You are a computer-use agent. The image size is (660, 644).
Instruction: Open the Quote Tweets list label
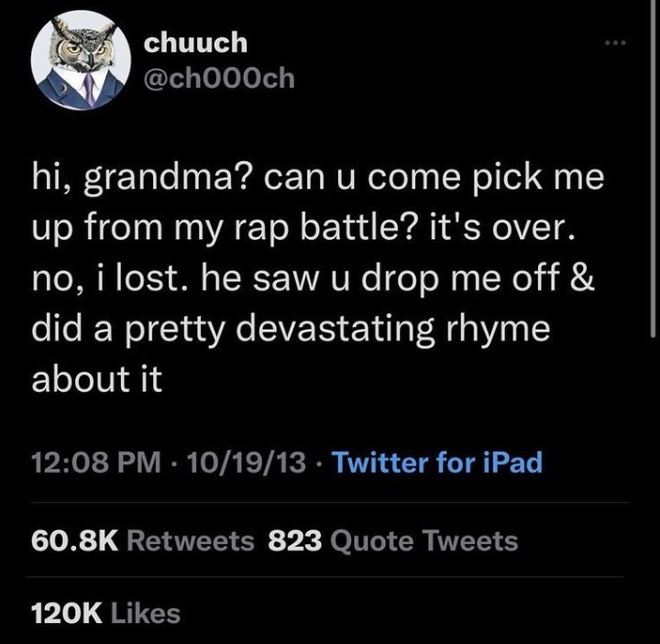coord(423,541)
